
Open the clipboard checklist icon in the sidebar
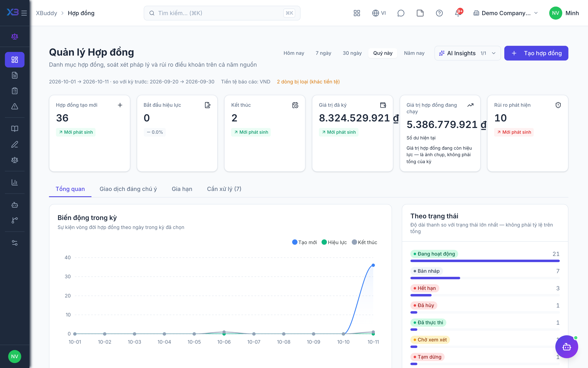click(x=14, y=91)
